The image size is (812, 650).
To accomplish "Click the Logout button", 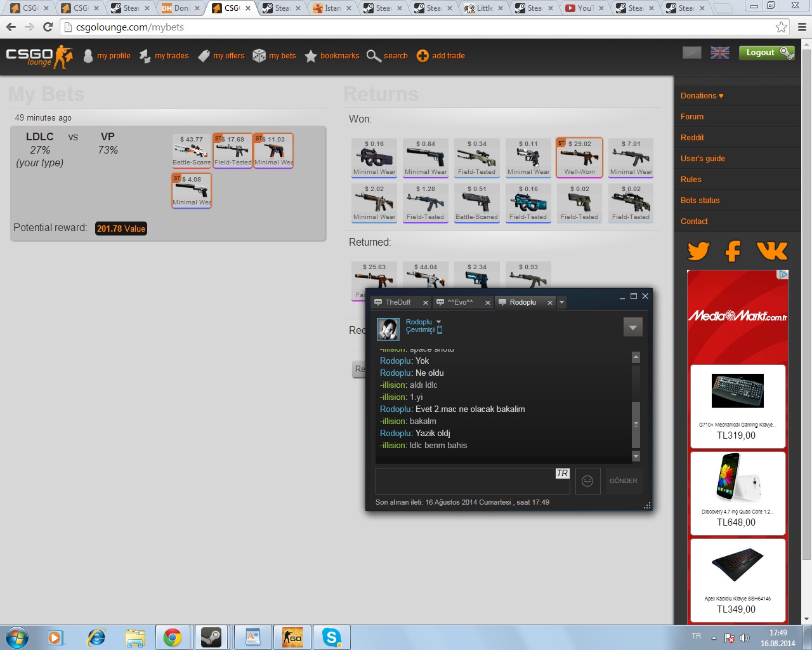I will point(766,53).
